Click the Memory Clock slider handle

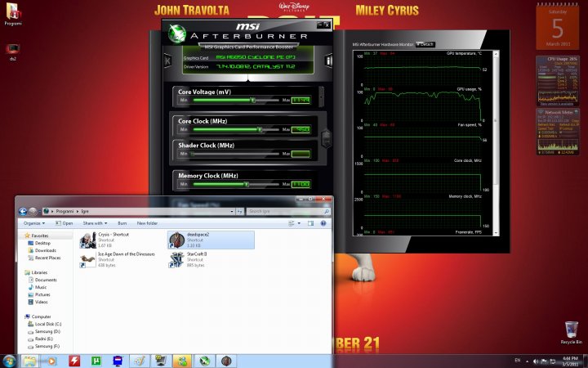point(247,184)
